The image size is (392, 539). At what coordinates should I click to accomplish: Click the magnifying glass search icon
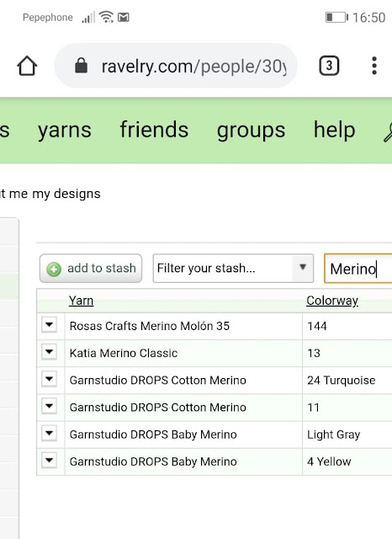coord(388,132)
